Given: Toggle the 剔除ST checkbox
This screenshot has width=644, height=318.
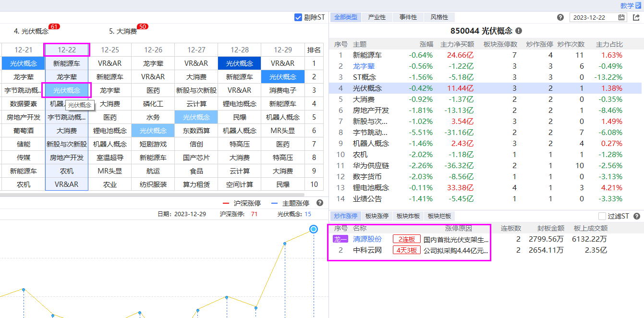Looking at the screenshot, I should [x=298, y=17].
